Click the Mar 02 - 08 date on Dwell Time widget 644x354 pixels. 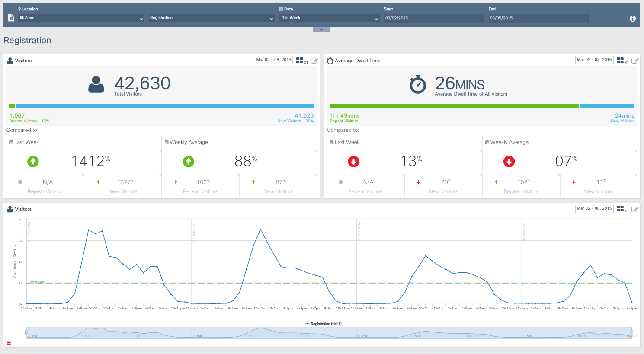[594, 60]
